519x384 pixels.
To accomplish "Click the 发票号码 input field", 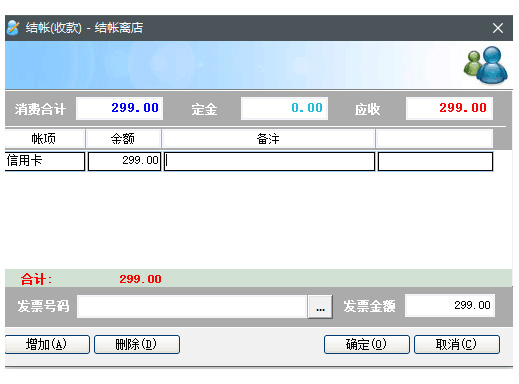I will [192, 306].
